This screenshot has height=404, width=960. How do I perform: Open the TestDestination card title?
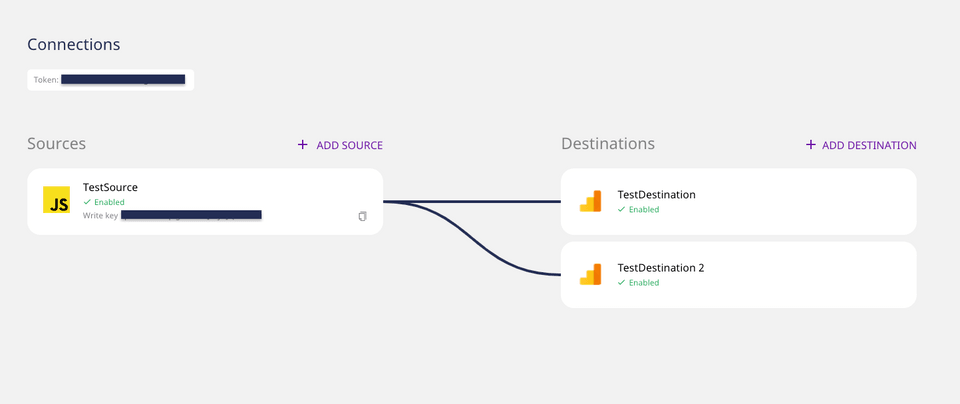point(656,195)
